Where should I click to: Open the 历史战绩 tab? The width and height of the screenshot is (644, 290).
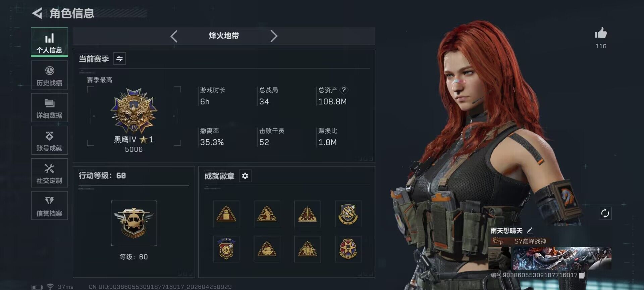coord(49,75)
